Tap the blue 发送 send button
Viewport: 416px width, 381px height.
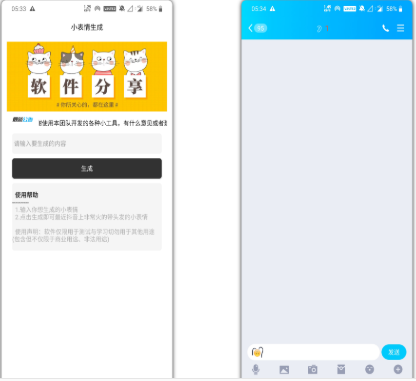(394, 352)
